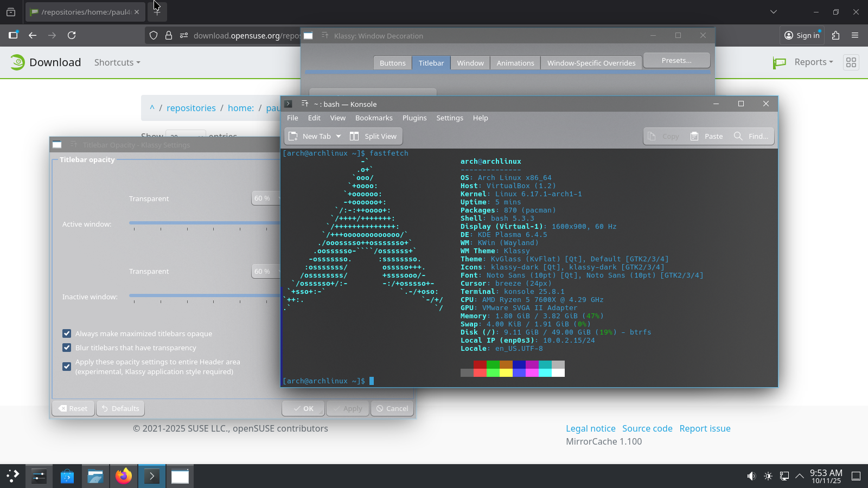
Task: Open the Bookmarks menu in Konsole
Action: tap(374, 118)
